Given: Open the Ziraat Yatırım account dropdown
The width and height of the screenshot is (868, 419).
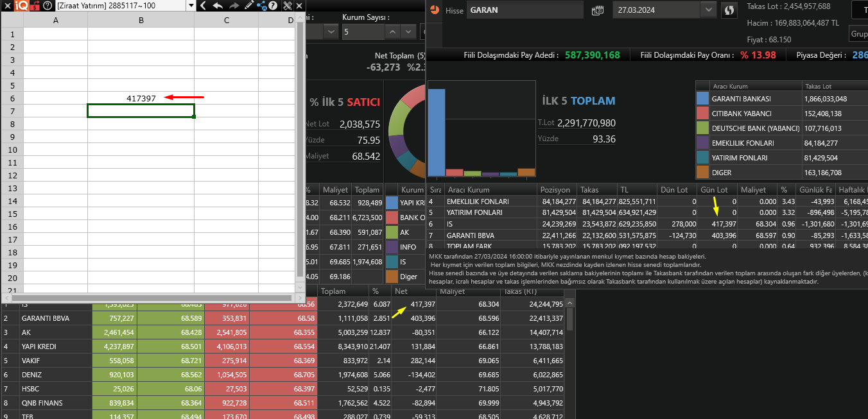Looking at the screenshot, I should (x=191, y=6).
